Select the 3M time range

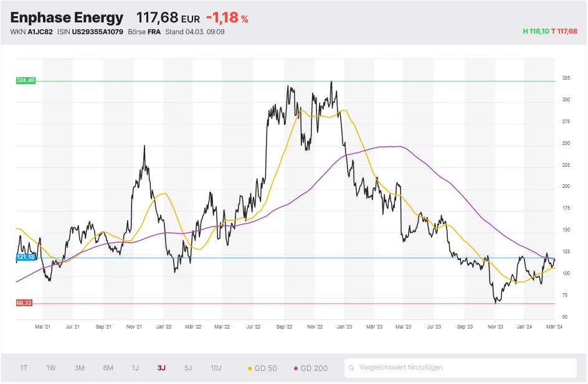click(x=80, y=368)
